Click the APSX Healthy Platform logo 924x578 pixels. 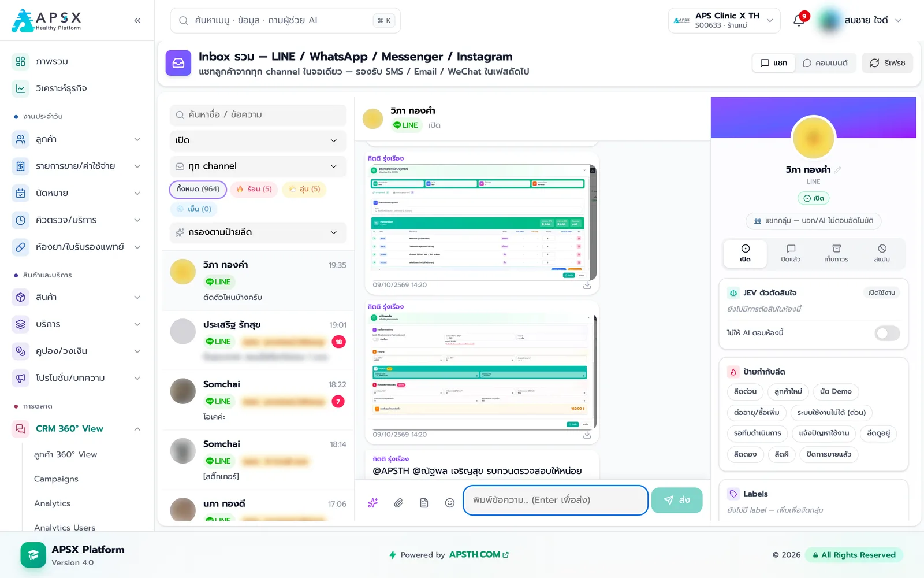click(x=47, y=21)
